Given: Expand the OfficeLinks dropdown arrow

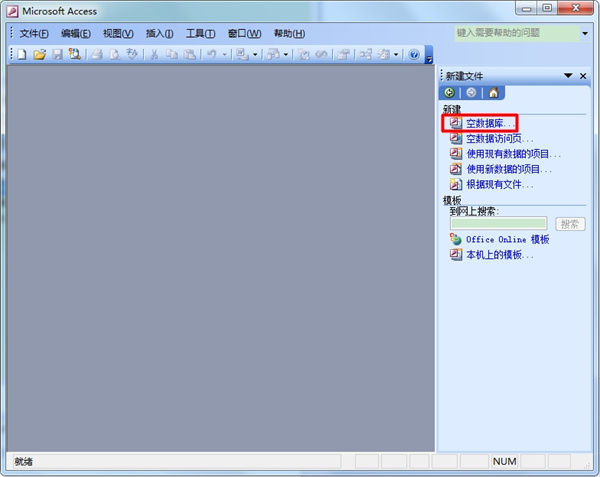Looking at the screenshot, I should coord(255,55).
